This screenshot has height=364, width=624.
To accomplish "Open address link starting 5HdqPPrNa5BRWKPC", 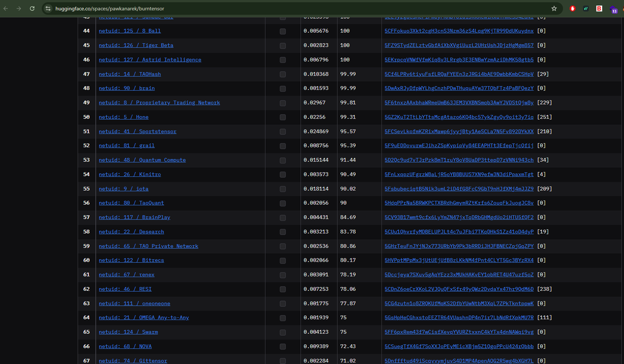I will click(459, 203).
